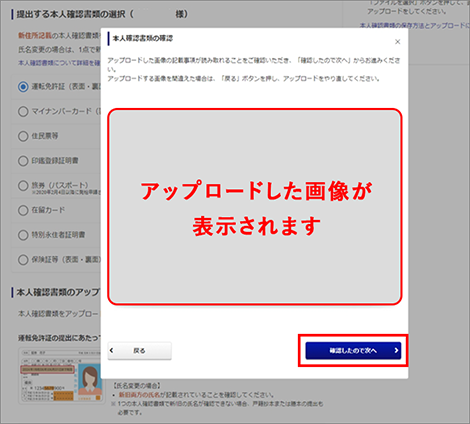Select the マイナンバーカード radio option
The width and height of the screenshot is (470, 424).
[x=23, y=111]
